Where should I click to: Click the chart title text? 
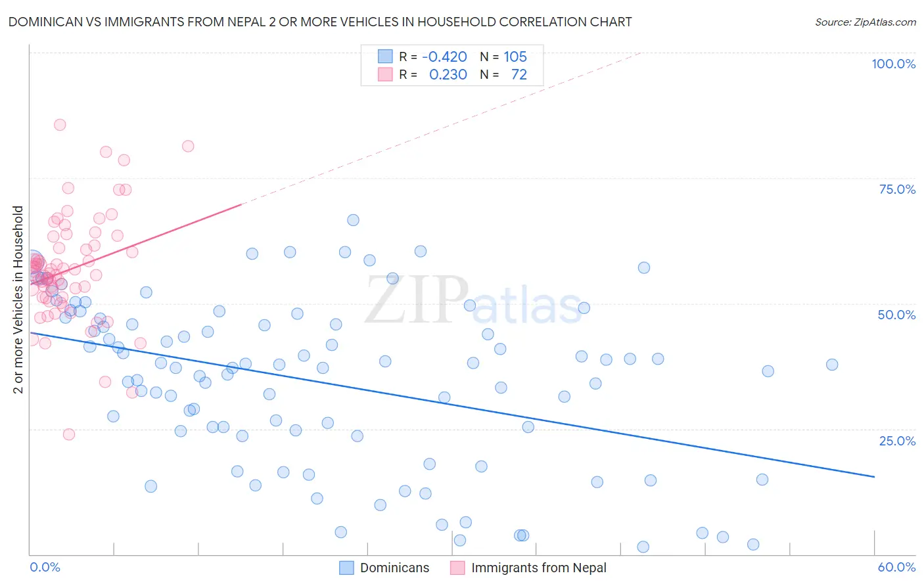point(320,22)
